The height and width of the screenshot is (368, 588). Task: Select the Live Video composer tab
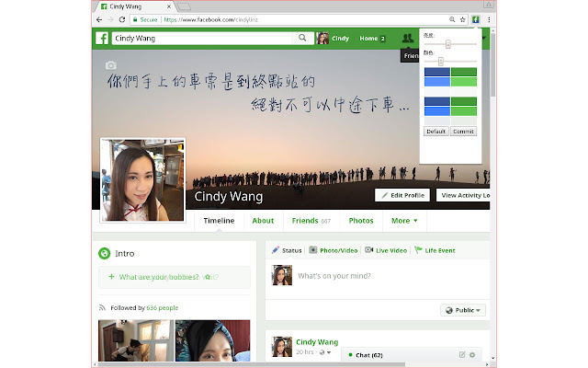(386, 250)
